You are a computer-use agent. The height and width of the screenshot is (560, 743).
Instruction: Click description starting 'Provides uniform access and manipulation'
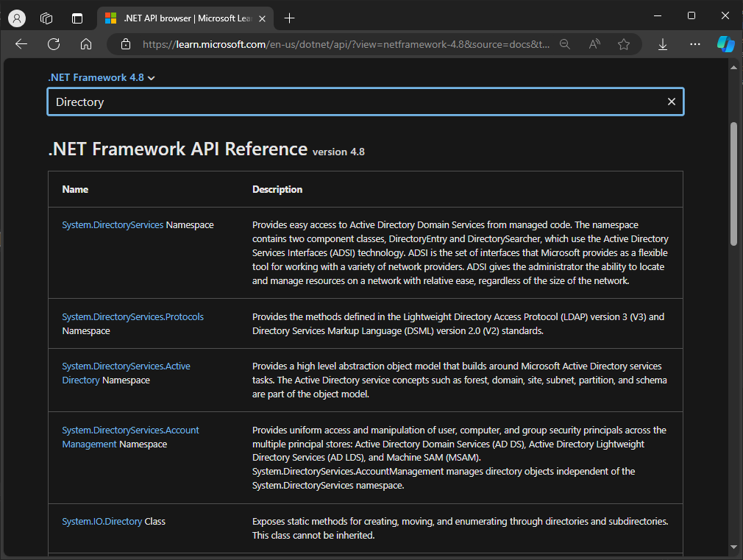coord(459,458)
